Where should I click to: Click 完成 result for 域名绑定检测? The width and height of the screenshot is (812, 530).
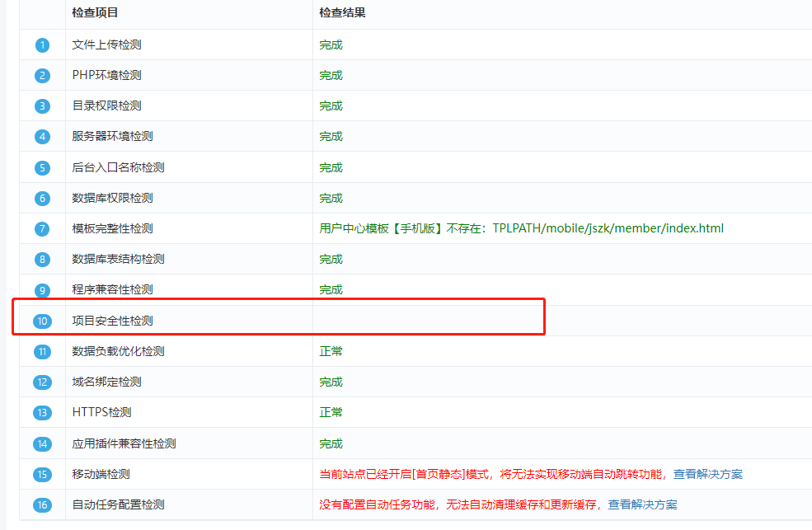[331, 382]
